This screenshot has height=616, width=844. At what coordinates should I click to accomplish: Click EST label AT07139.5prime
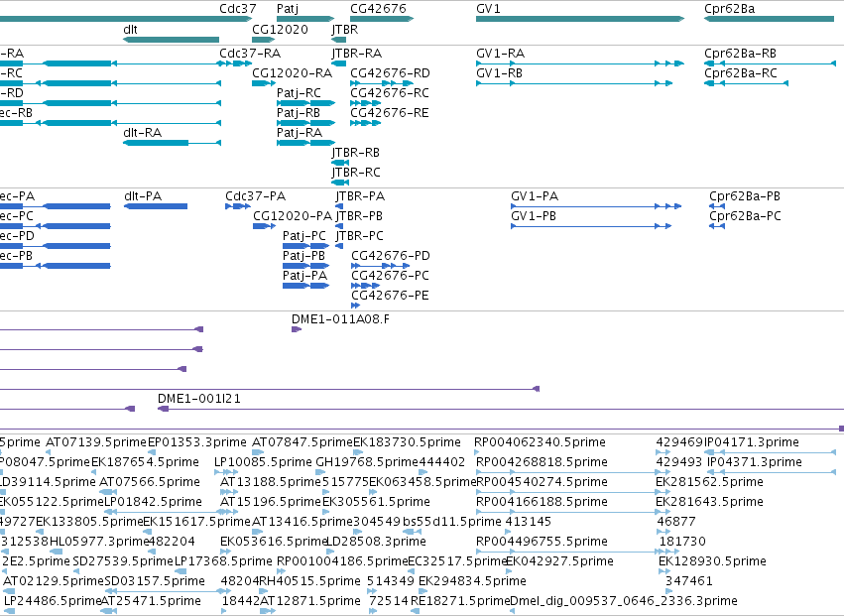click(96, 442)
